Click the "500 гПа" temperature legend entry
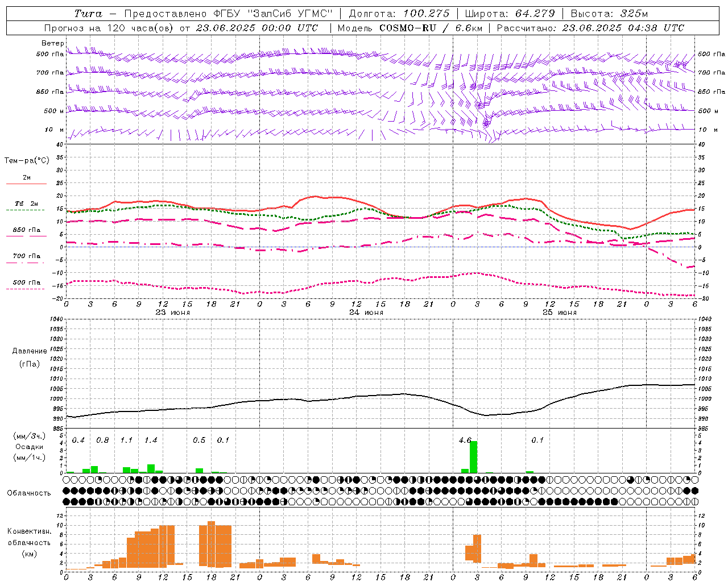This screenshot has width=728, height=582. (x=27, y=282)
